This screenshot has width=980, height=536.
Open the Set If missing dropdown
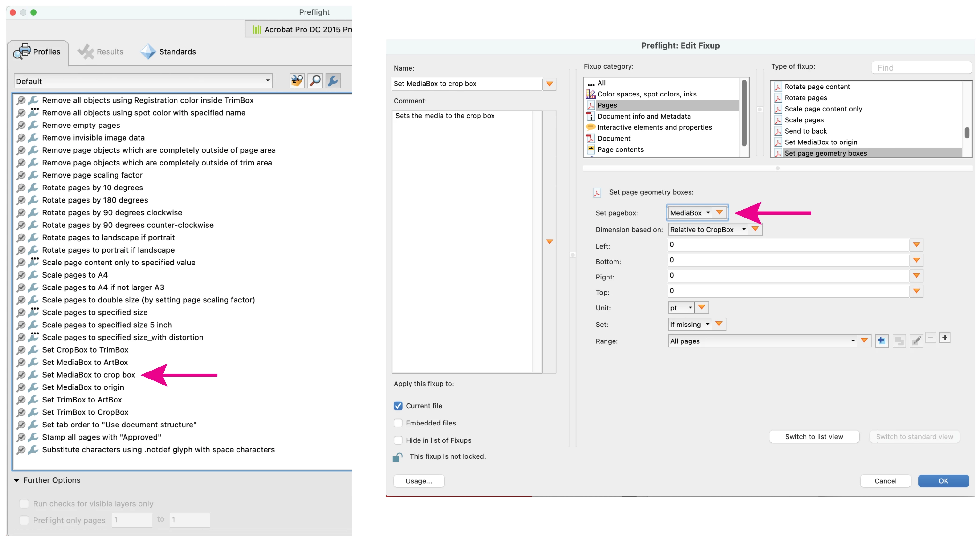point(690,324)
